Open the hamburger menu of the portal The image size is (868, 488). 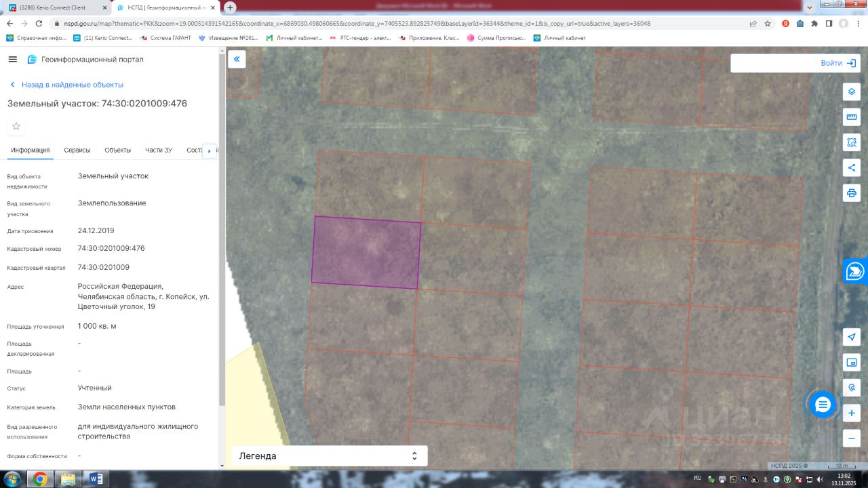tap(12, 59)
